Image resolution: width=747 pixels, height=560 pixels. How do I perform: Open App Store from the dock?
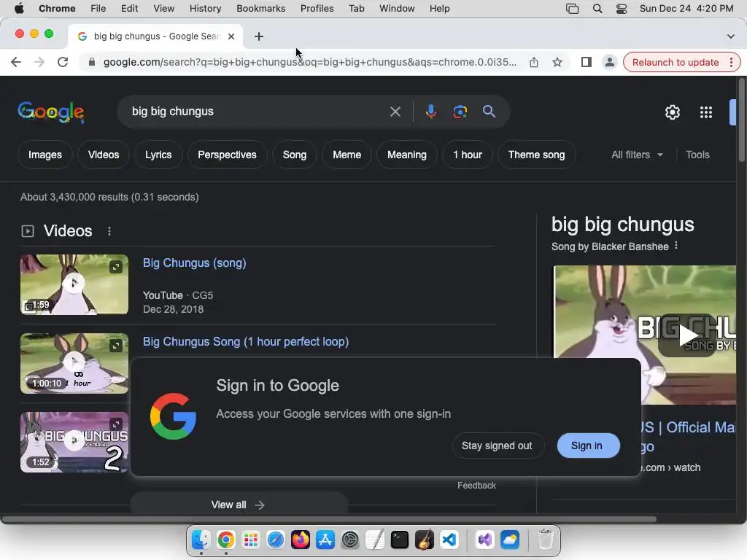pos(325,540)
